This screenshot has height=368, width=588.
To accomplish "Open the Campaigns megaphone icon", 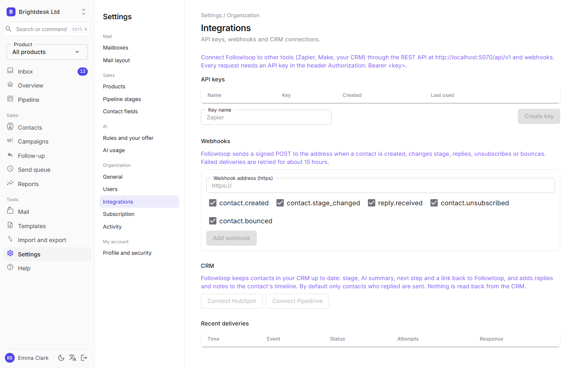I will (10, 141).
